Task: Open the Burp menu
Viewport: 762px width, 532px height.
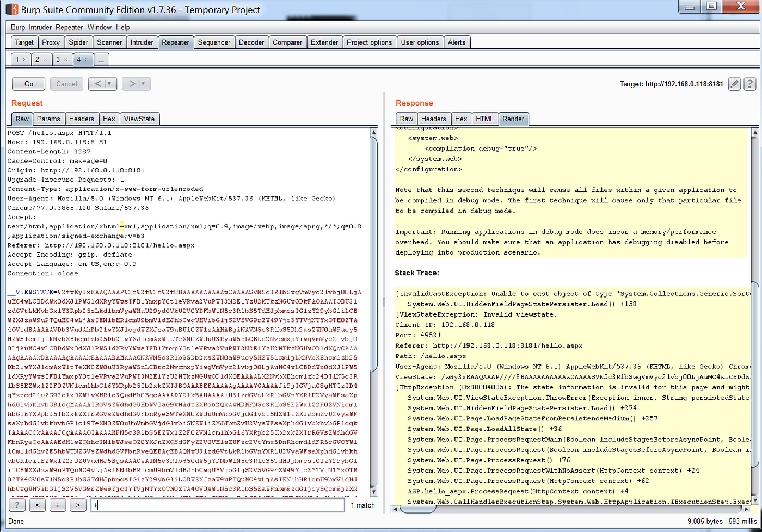Action: (x=18, y=27)
